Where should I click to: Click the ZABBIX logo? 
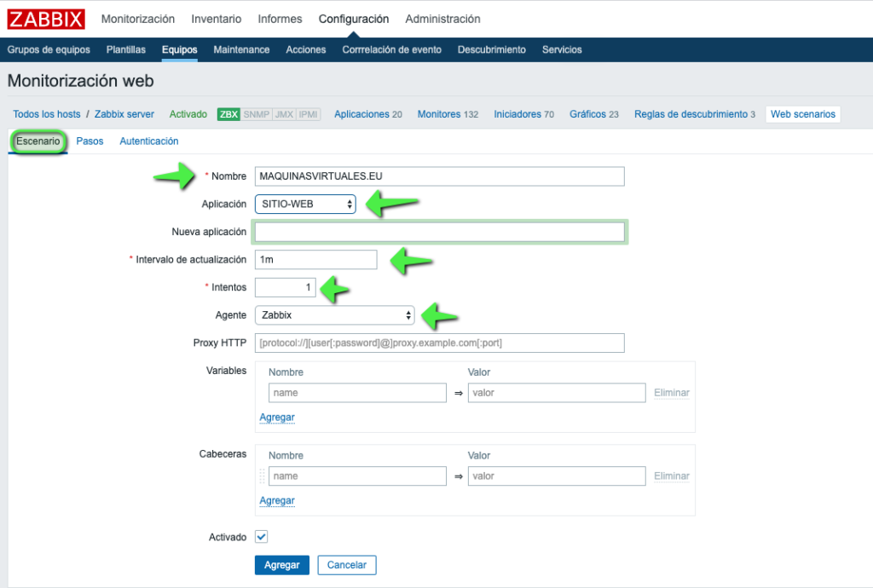tap(47, 19)
